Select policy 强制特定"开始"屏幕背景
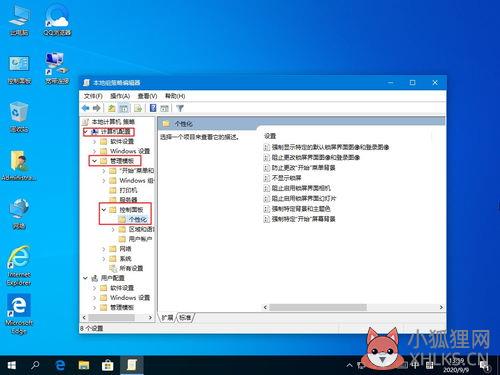Image resolution: width=500 pixels, height=375 pixels. (300, 219)
